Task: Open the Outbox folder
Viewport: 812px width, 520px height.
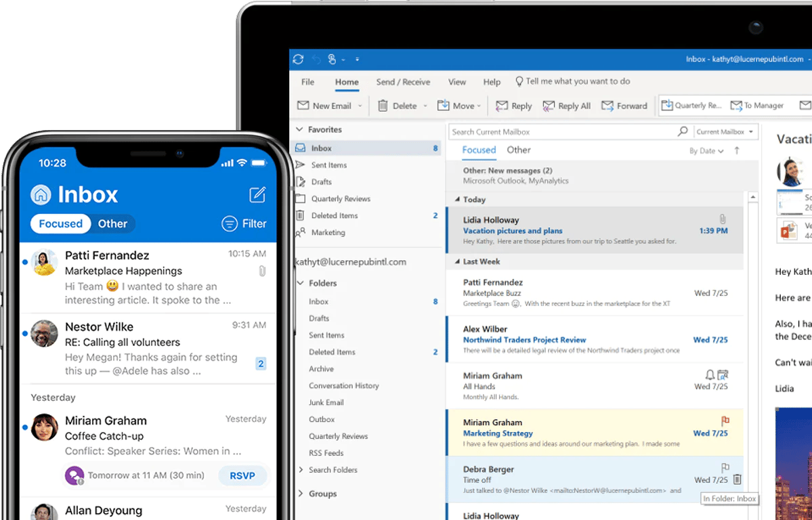Action: click(322, 420)
